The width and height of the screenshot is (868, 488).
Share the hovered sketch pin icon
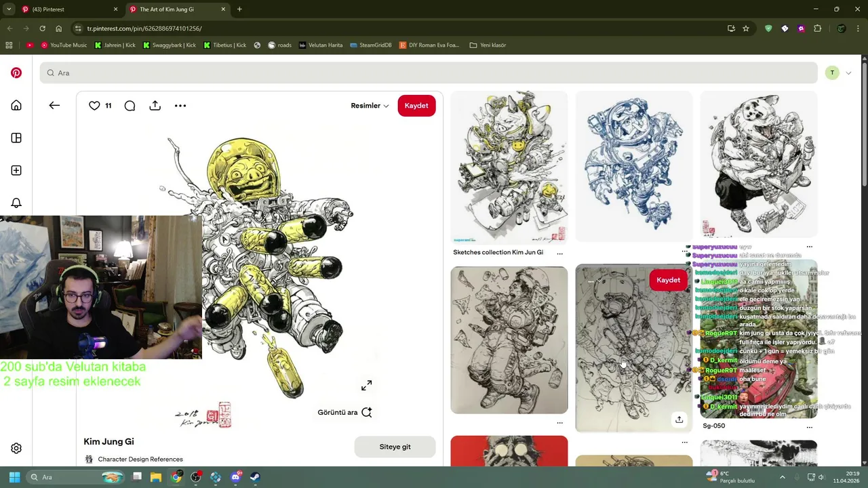pos(679,420)
